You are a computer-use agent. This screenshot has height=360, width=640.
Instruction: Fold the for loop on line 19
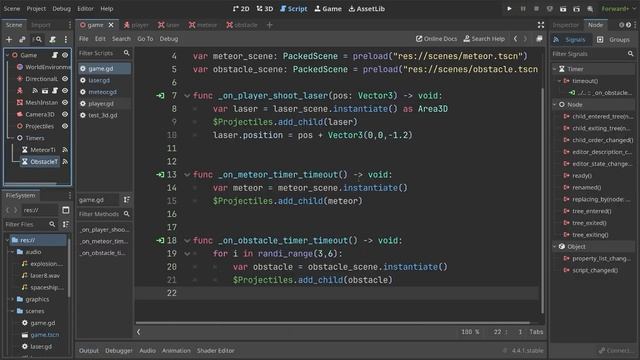[x=187, y=254]
